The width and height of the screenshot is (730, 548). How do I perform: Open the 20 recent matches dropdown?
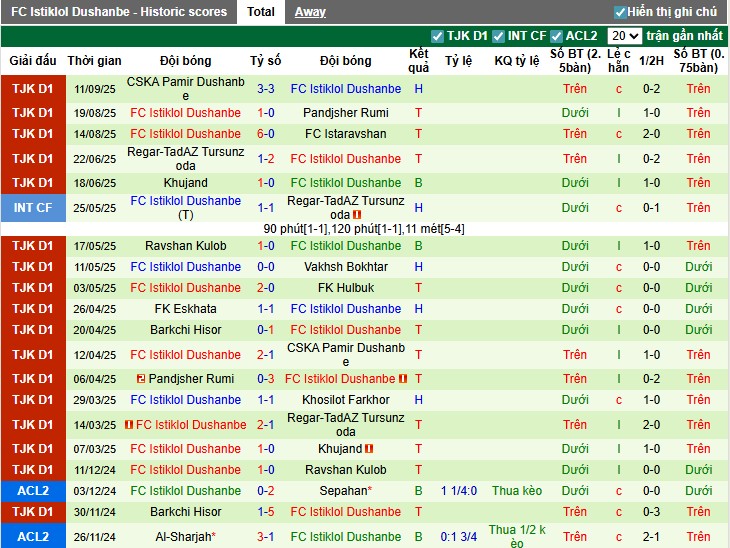coord(624,36)
